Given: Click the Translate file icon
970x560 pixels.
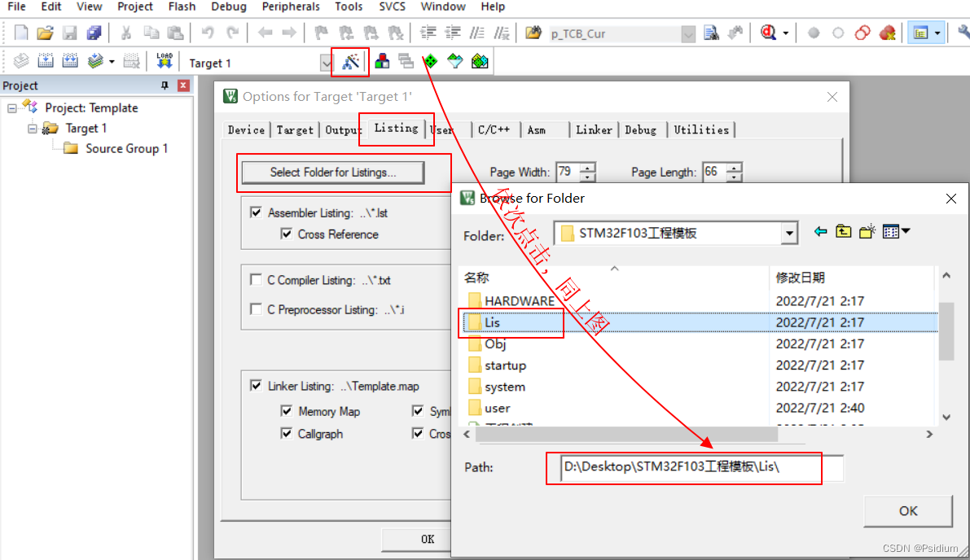Looking at the screenshot, I should pos(21,60).
